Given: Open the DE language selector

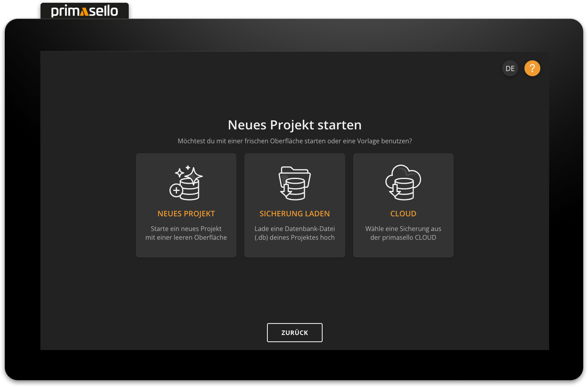Looking at the screenshot, I should [x=510, y=68].
